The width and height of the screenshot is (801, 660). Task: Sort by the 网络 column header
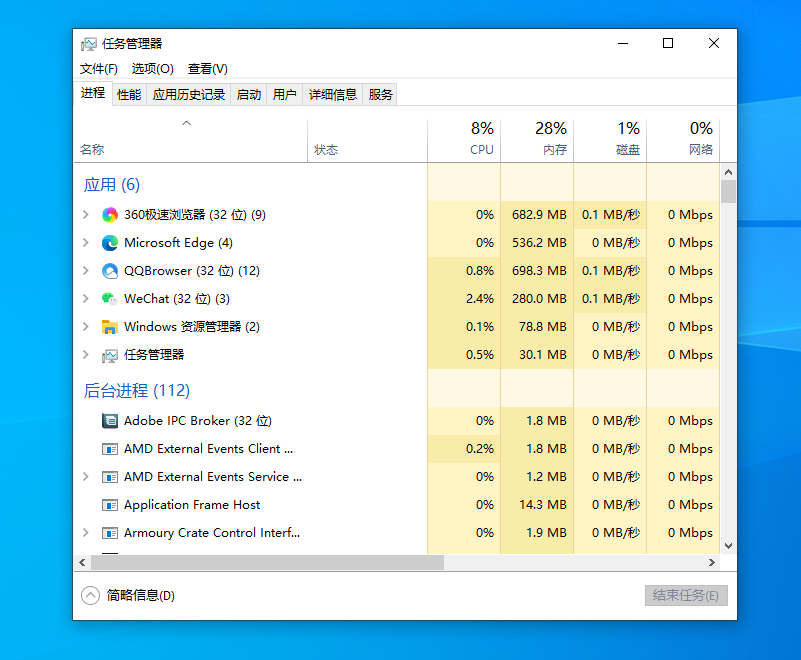(x=683, y=140)
